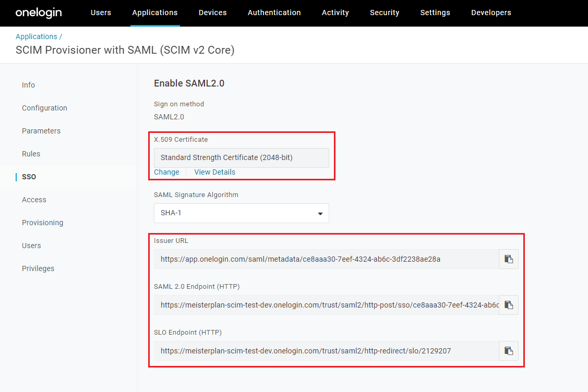Open the Developers top menu

[x=491, y=13]
